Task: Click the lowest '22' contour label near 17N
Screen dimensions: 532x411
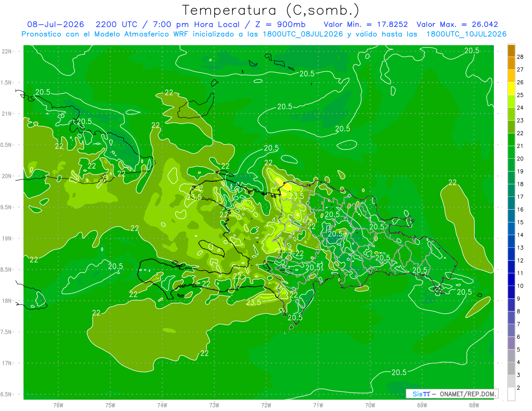Action: [x=204, y=353]
